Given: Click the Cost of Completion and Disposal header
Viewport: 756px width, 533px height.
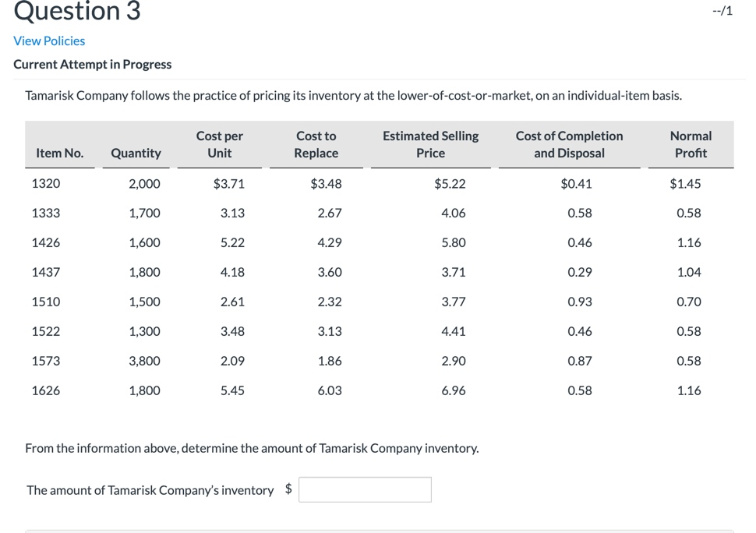Looking at the screenshot, I should tap(569, 144).
